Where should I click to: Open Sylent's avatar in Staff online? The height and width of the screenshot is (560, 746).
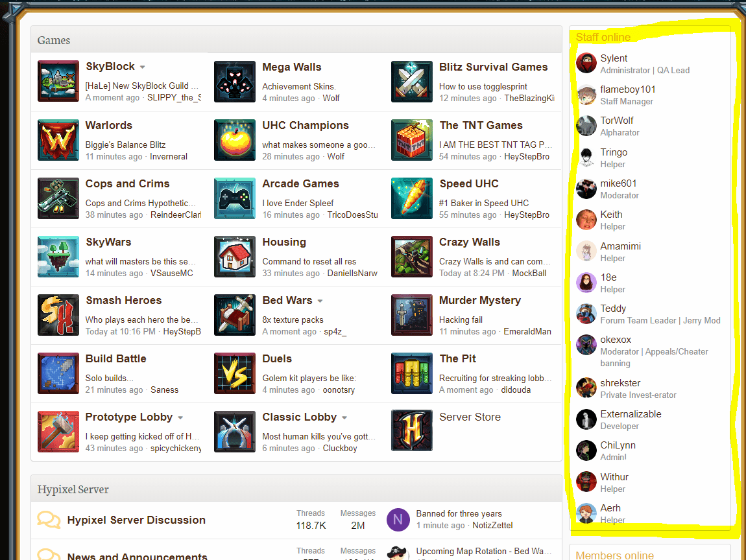pos(586,64)
